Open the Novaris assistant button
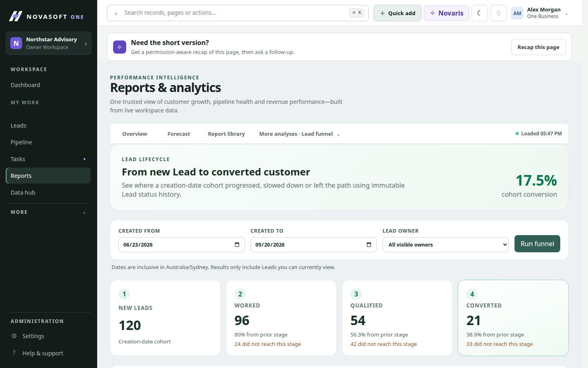Image resolution: width=588 pixels, height=368 pixels. 446,13
